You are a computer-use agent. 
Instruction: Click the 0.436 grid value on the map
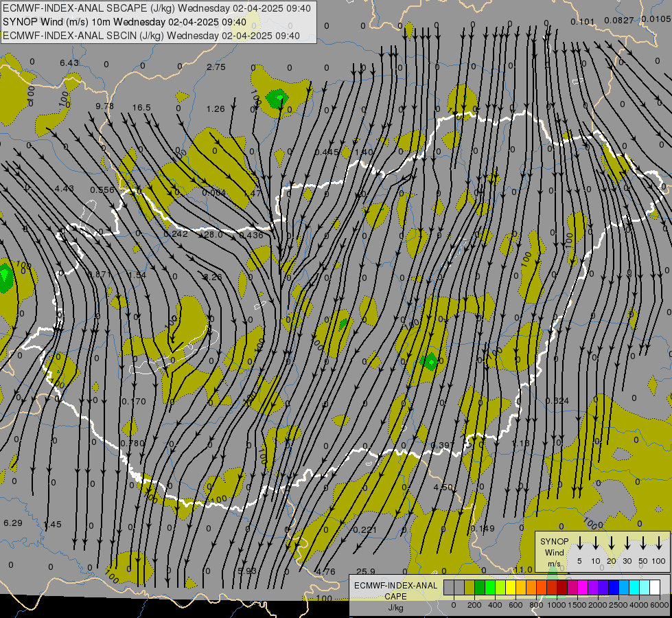(251, 235)
